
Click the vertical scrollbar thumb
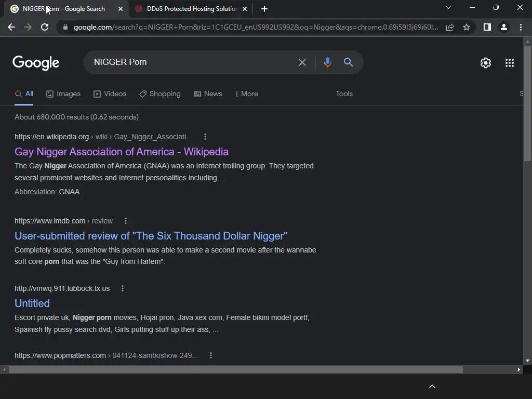tap(527, 103)
